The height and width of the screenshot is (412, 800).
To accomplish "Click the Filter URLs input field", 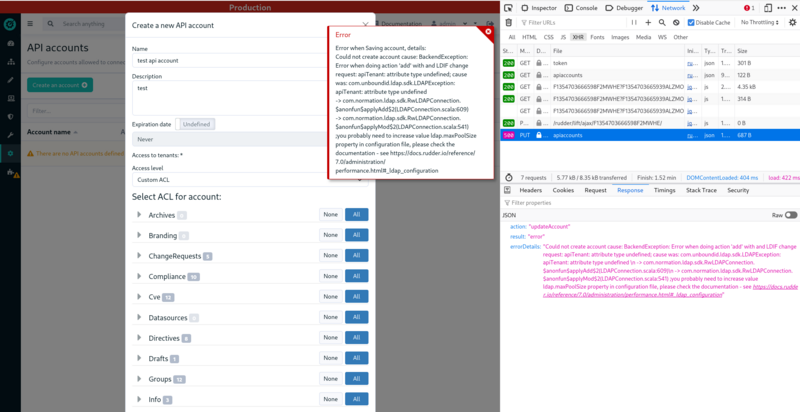I will pyautogui.click(x=573, y=22).
